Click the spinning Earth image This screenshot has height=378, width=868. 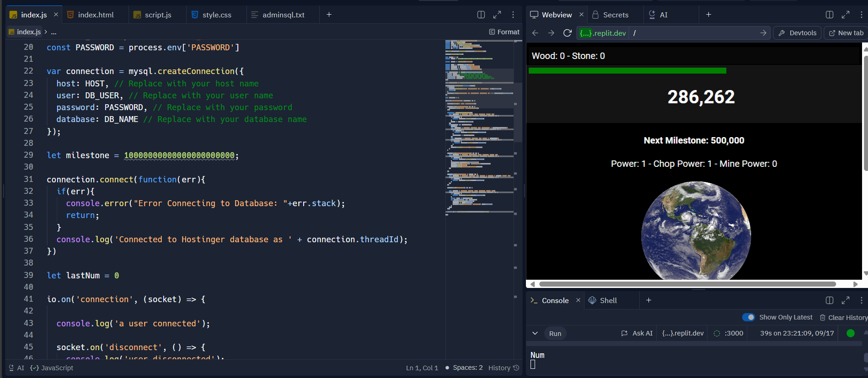(696, 231)
